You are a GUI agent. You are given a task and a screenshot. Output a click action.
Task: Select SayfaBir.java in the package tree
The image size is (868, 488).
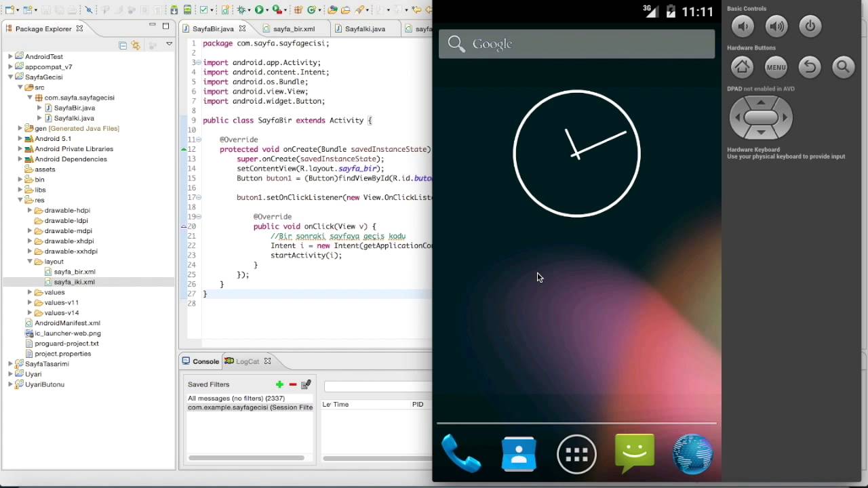(74, 108)
